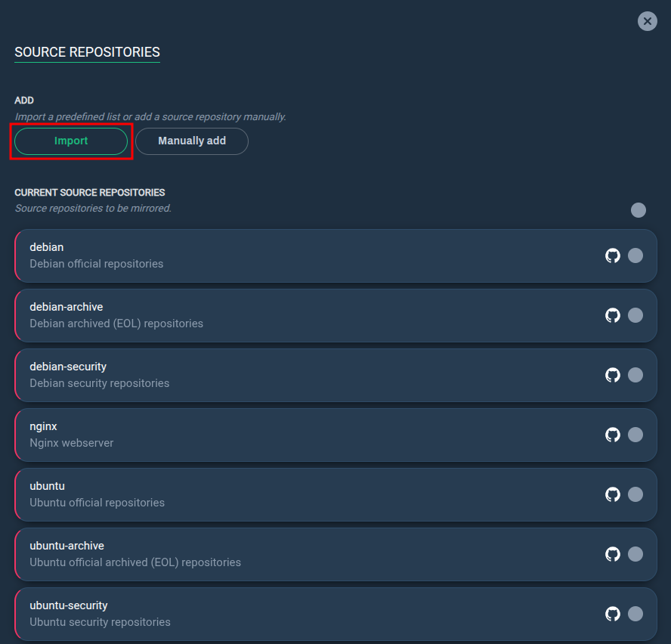Select the ubuntu repository row
The image size is (671, 644).
(x=336, y=494)
